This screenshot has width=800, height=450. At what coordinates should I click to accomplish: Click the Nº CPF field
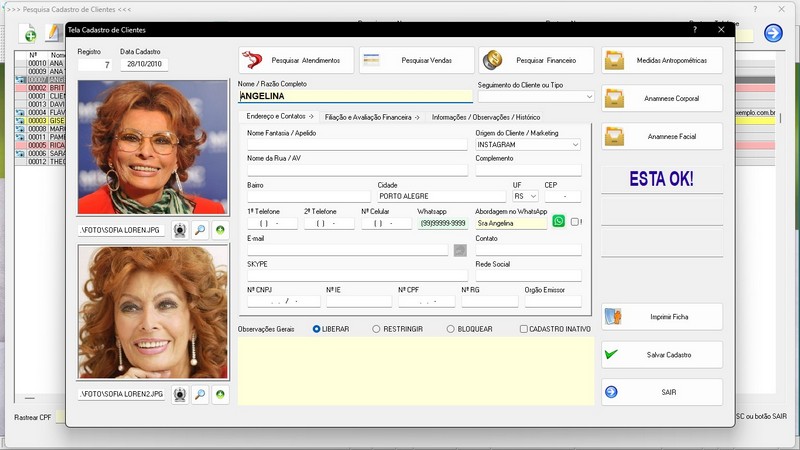[x=427, y=302]
